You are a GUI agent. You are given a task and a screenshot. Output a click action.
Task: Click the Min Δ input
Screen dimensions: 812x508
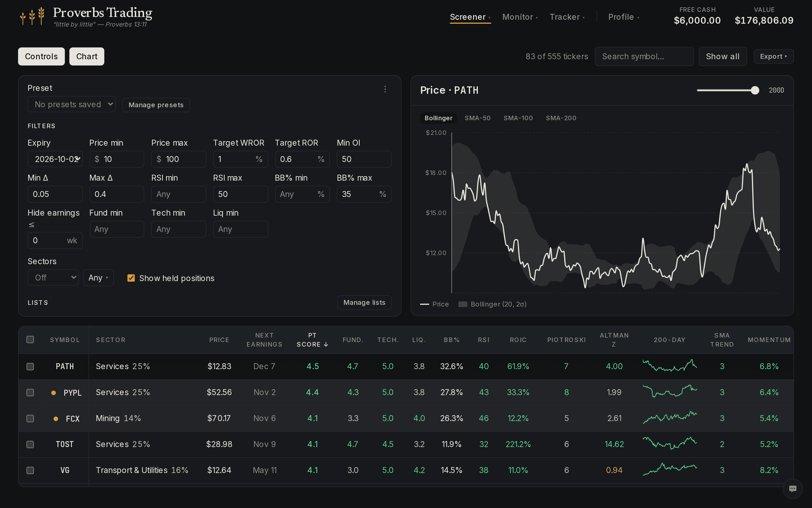pyautogui.click(x=55, y=194)
